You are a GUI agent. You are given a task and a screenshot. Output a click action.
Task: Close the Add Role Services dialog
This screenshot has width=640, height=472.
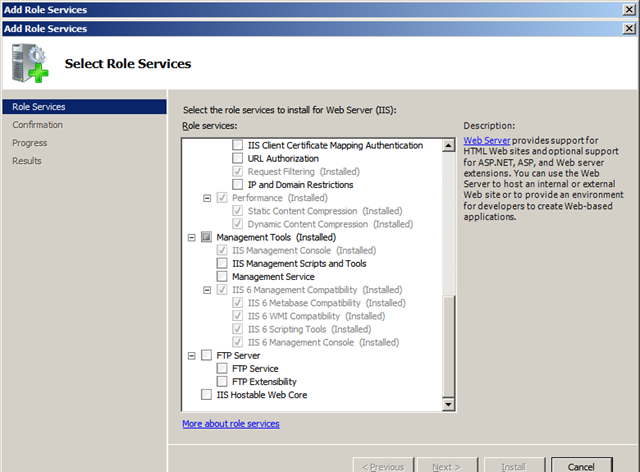pos(627,29)
